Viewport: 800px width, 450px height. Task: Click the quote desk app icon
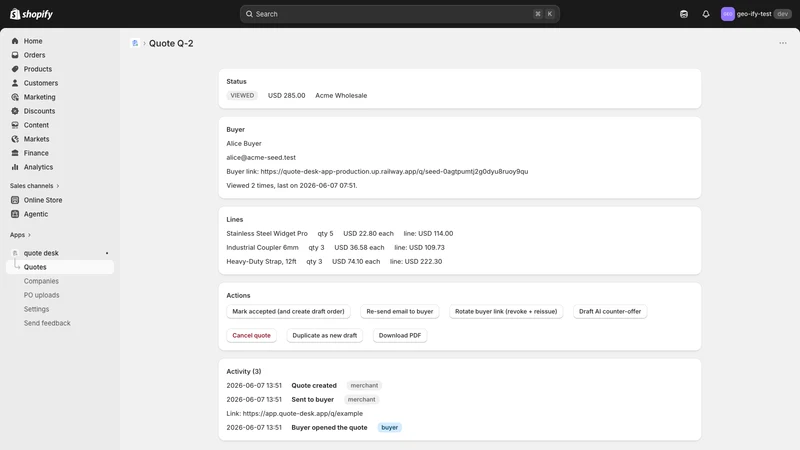click(x=15, y=253)
